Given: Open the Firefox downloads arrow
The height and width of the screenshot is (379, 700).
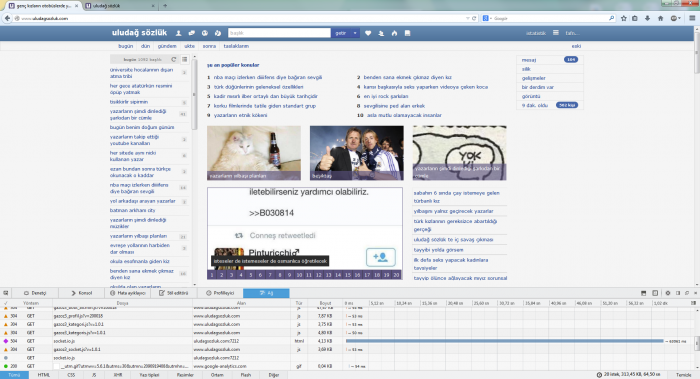Looking at the screenshot, I should coord(647,18).
